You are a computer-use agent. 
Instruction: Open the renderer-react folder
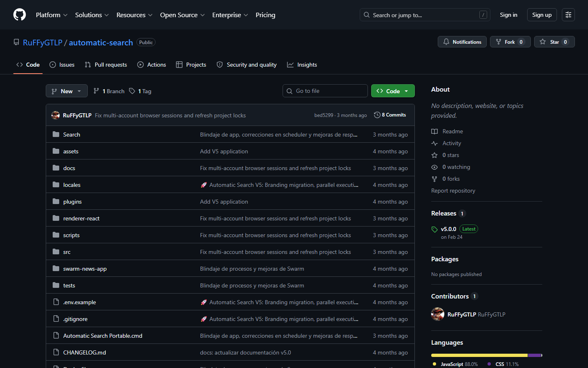tap(81, 218)
